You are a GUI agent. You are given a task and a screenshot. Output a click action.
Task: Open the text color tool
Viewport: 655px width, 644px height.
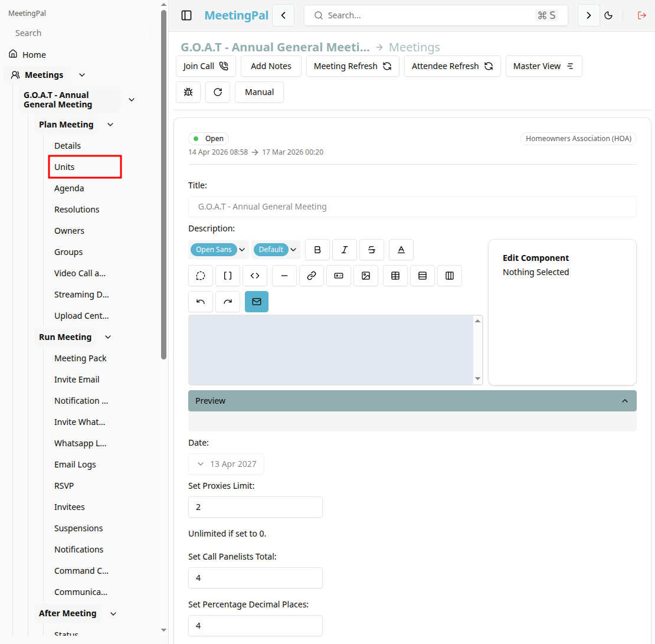click(x=401, y=250)
